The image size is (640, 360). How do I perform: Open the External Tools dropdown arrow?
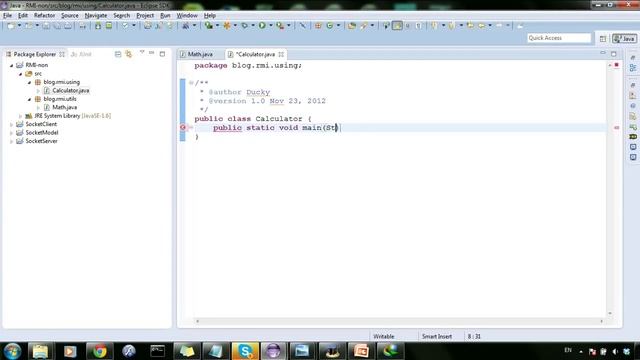(289, 26)
